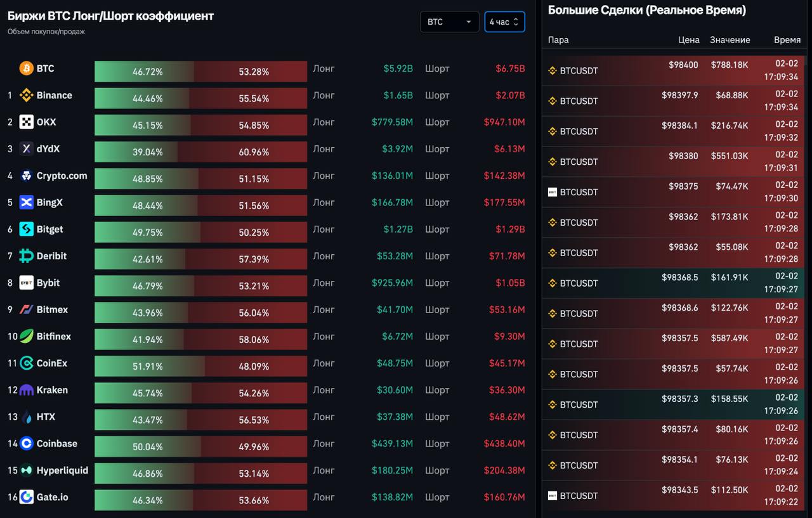Click the Gate.io exchange logo icon

(x=26, y=497)
